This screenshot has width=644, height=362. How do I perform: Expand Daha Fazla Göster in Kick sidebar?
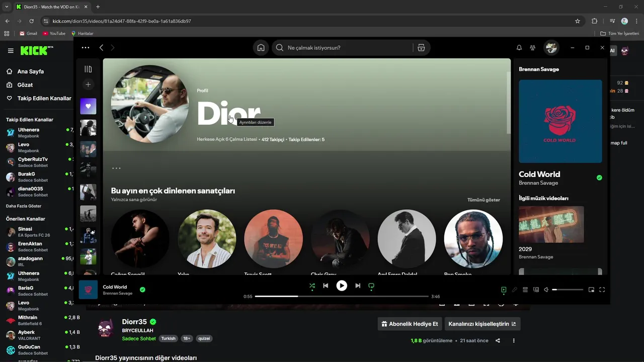click(24, 206)
